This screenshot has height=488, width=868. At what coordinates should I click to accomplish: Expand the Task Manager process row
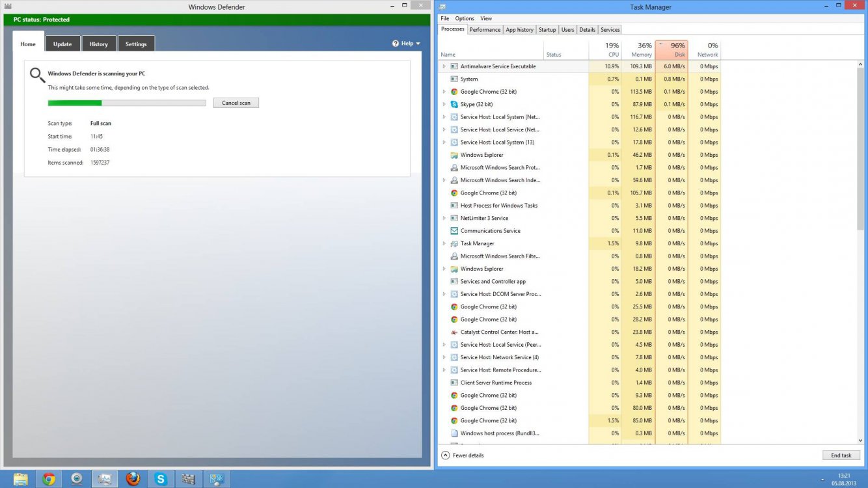[x=444, y=243]
